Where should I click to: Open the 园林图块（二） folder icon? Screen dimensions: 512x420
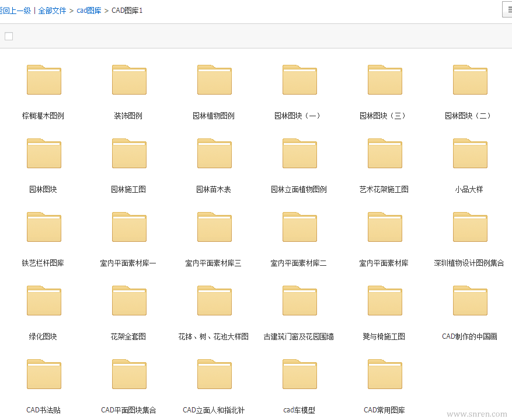pyautogui.click(x=470, y=79)
